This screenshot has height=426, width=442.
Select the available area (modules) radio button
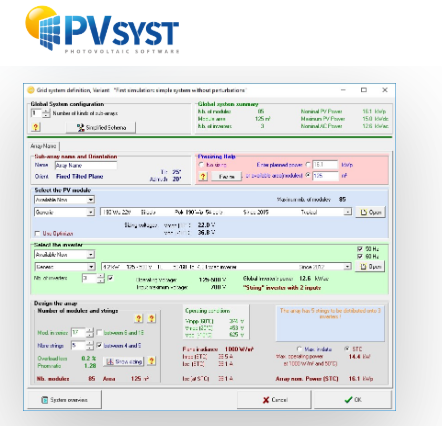tap(308, 175)
